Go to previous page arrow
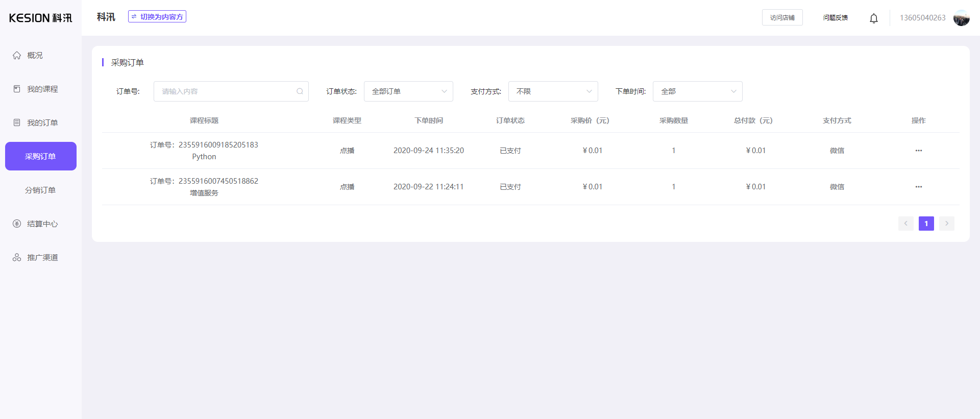This screenshot has height=419, width=980. coord(905,224)
